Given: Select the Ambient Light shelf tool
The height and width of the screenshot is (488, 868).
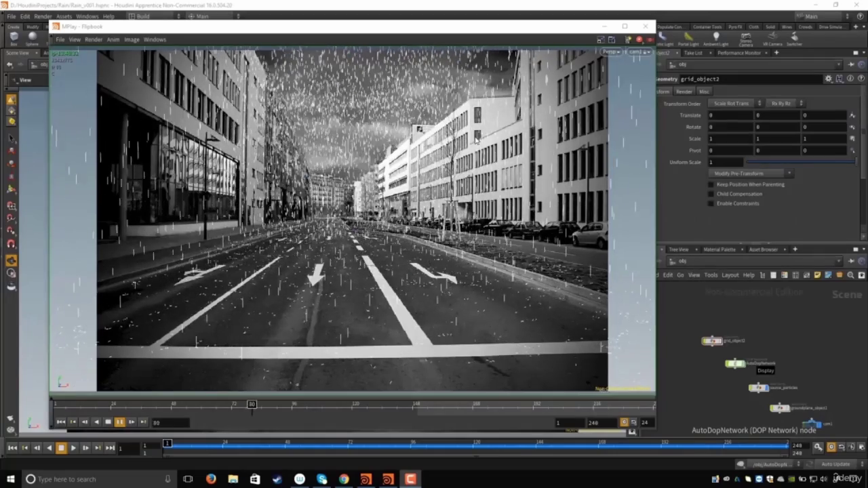Looking at the screenshot, I should click(x=715, y=39).
